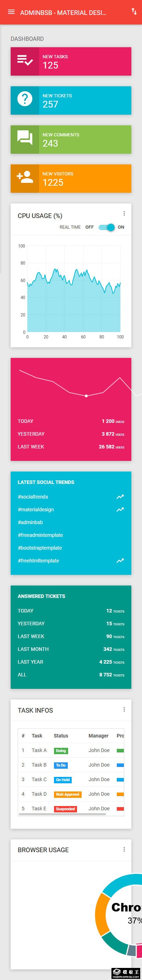The image size is (142, 980).
Task: Click the New Comments forum icon
Action: pos(25,139)
